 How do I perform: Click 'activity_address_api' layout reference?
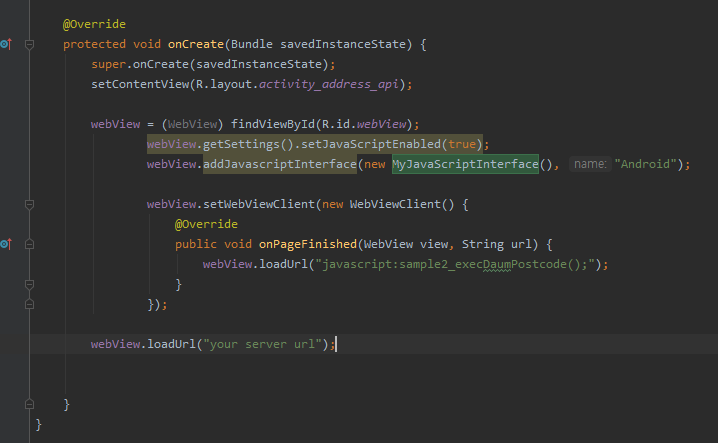coord(329,84)
